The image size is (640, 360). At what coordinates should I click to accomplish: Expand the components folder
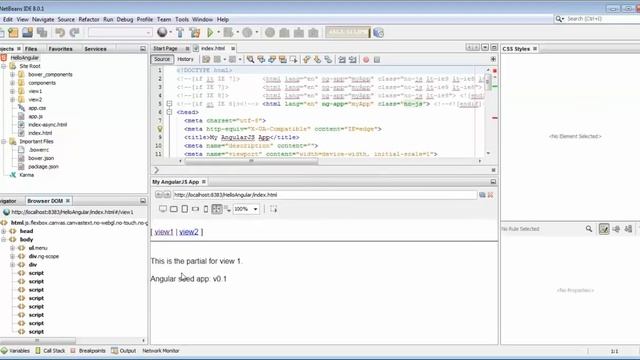[12, 83]
